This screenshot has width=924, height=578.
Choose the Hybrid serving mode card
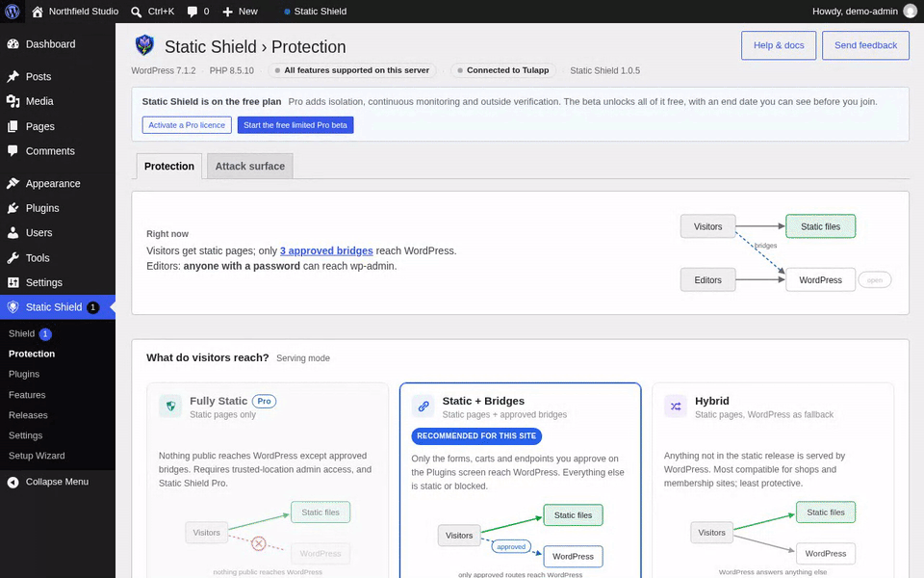pyautogui.click(x=773, y=481)
